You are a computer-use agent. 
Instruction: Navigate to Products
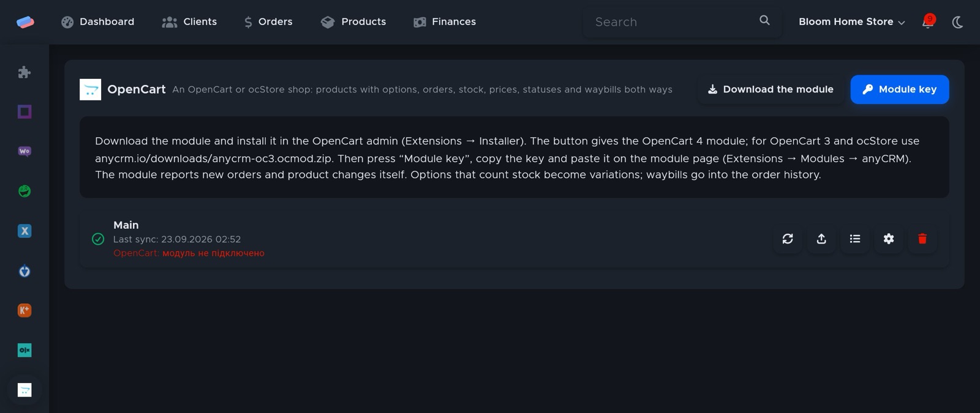(353, 22)
